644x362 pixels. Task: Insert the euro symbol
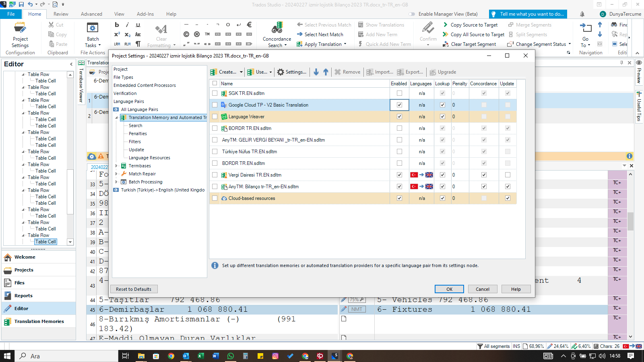point(249,25)
